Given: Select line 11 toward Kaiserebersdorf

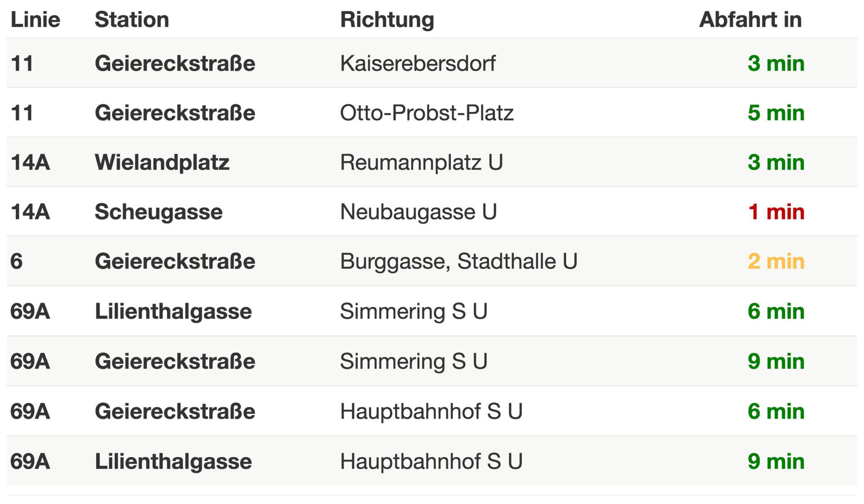Looking at the screenshot, I should pyautogui.click(x=432, y=63).
